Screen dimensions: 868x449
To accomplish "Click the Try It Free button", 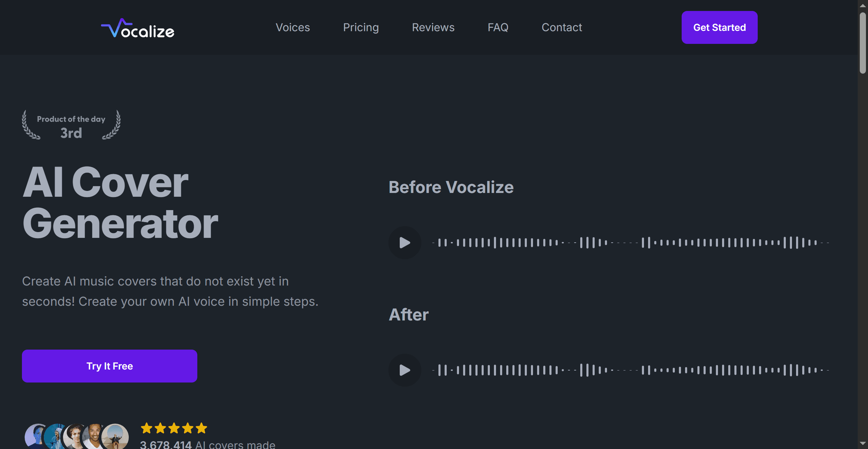I will [109, 366].
